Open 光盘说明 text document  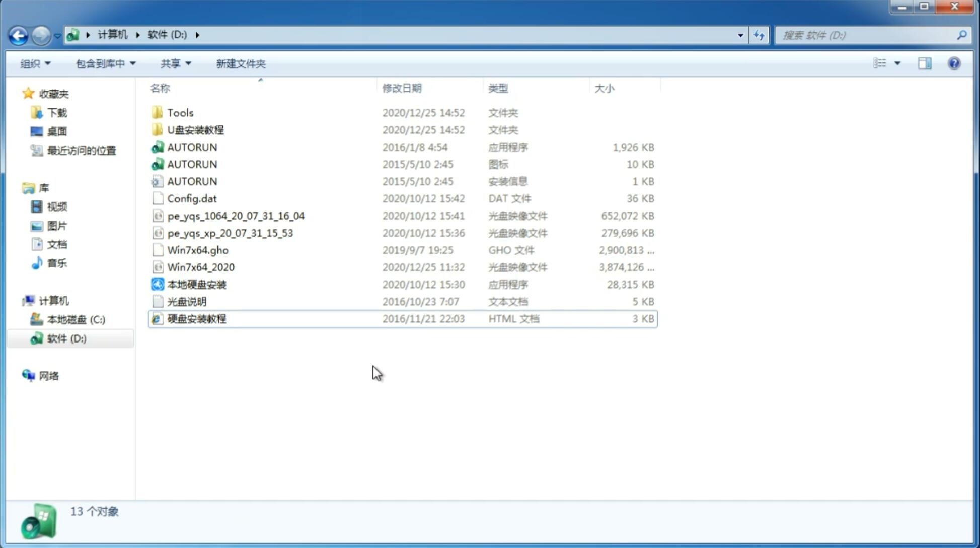[x=186, y=302]
